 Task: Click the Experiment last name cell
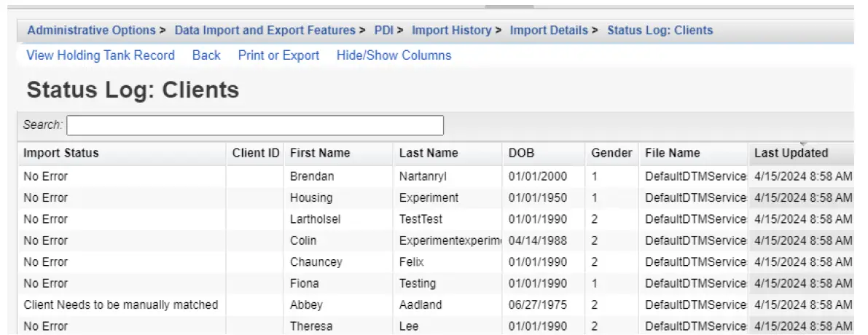448,198
